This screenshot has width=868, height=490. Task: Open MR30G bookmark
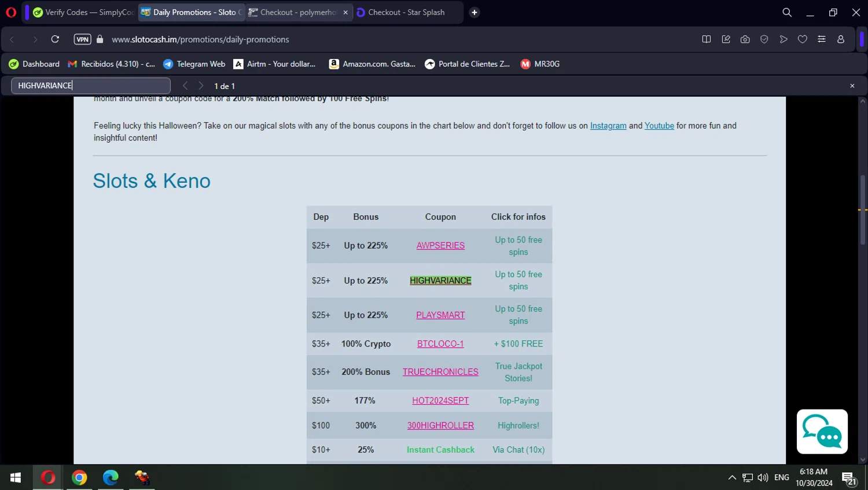point(540,64)
